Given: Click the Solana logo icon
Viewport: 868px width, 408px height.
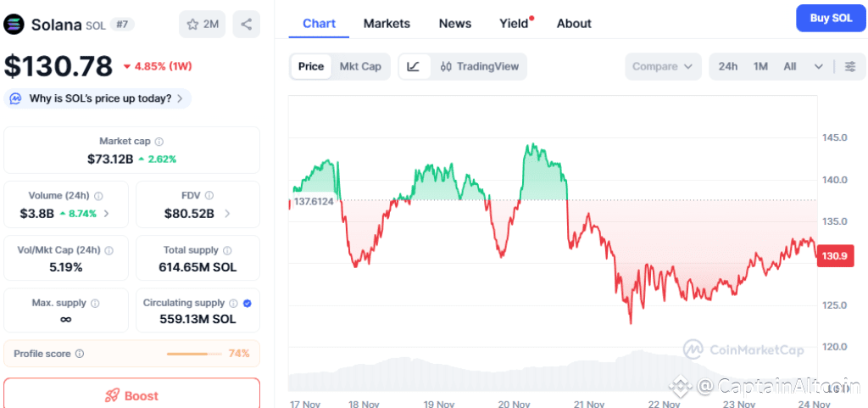Looking at the screenshot, I should 14,24.
